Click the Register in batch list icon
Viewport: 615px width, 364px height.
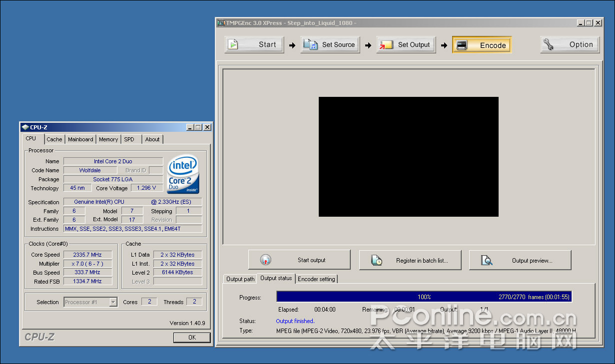click(x=377, y=260)
